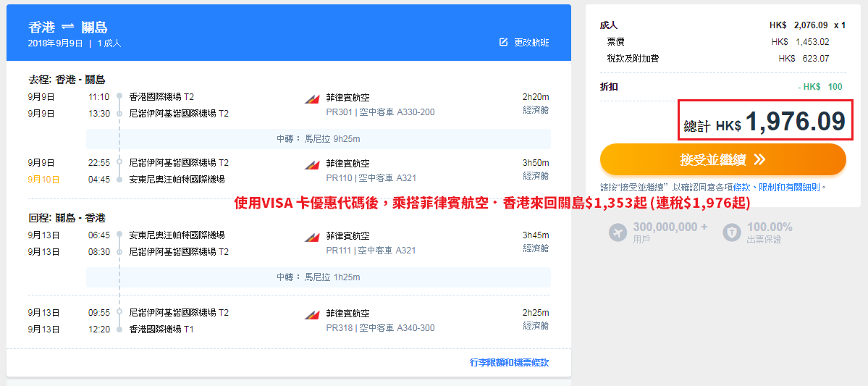The image size is (868, 386).
Task: Click the orange 接受並繼續 button
Action: [x=723, y=159]
